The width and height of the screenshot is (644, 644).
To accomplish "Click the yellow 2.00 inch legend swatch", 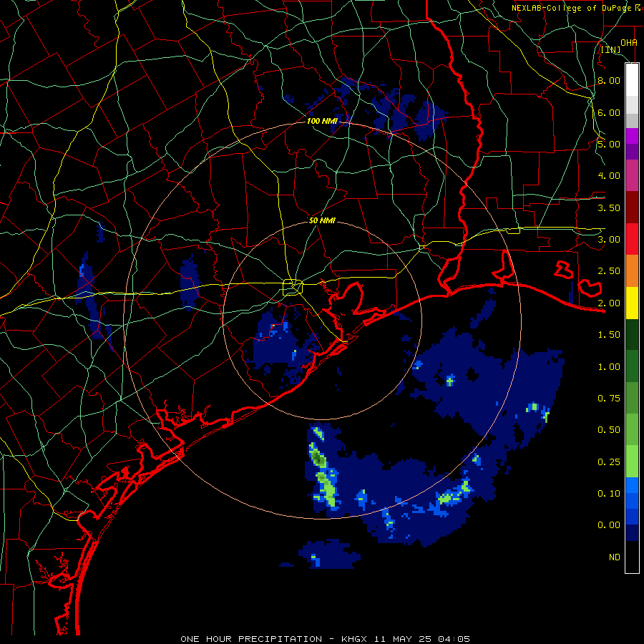I will (x=632, y=303).
